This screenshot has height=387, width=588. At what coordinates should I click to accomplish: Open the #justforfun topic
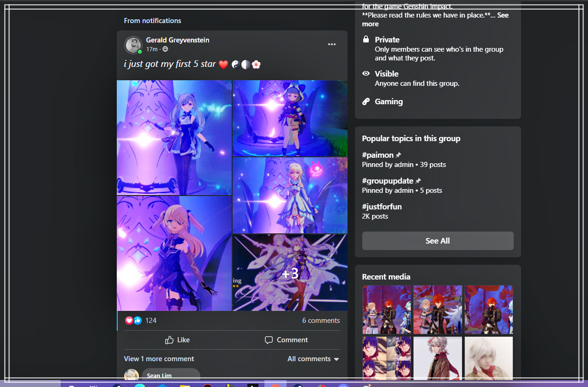click(x=382, y=207)
